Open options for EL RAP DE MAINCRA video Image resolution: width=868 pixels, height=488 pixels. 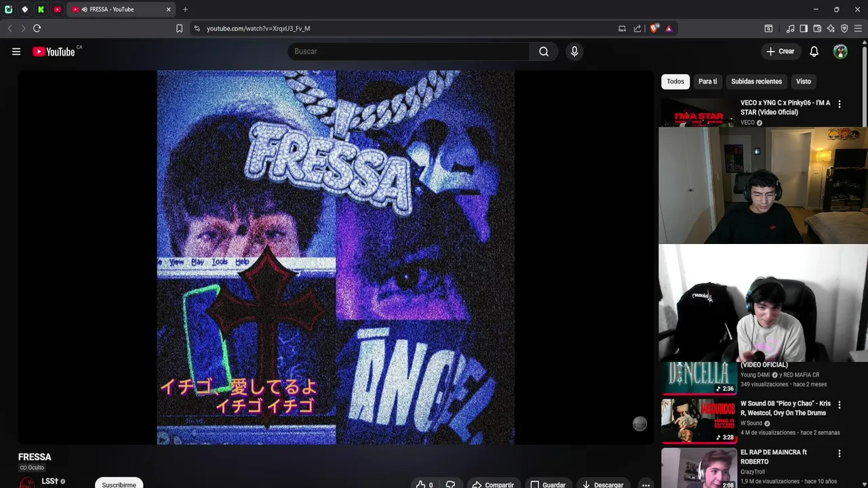tap(840, 453)
